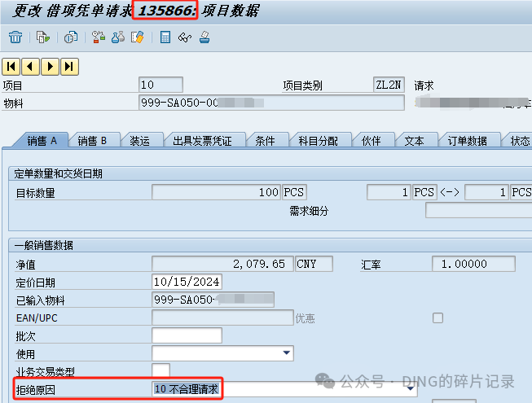This screenshot has height=403, width=532.
Task: Click the edit document pencil icon
Action: [138, 37]
